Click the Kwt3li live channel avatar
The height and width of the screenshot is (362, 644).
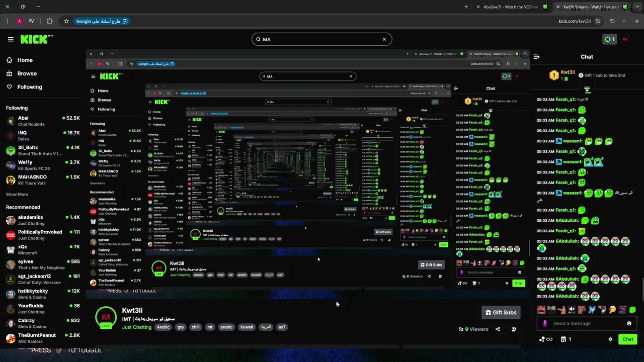pos(106,318)
